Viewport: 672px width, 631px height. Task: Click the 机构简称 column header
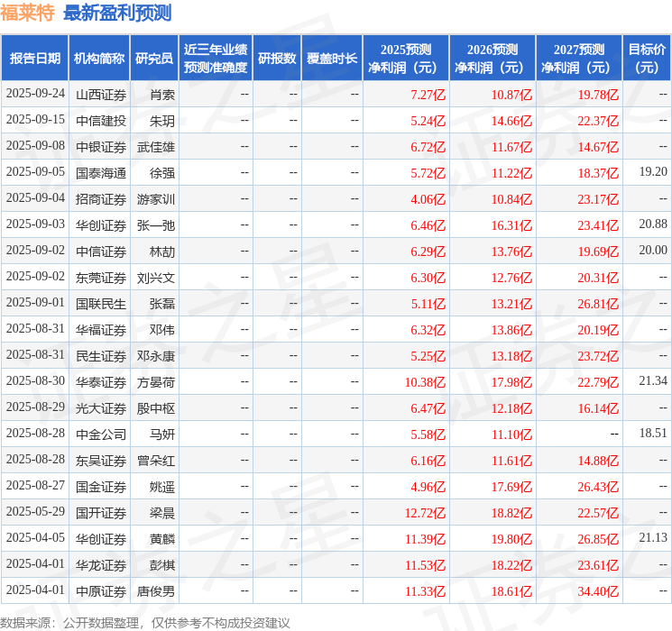pyautogui.click(x=99, y=59)
